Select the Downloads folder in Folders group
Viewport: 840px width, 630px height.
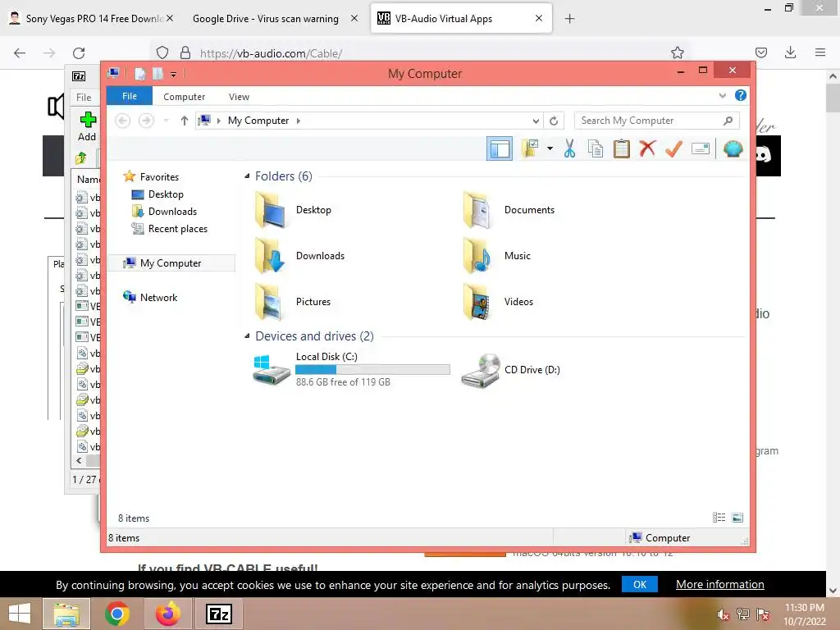click(300, 256)
